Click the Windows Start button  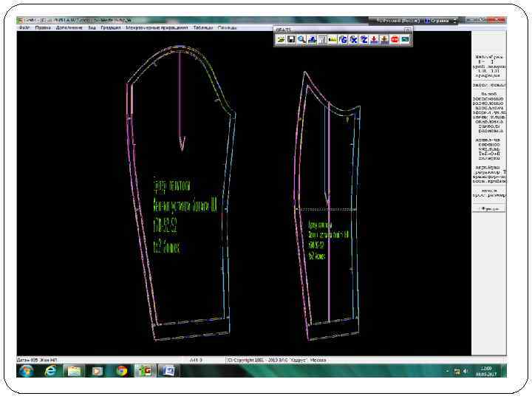point(26,371)
